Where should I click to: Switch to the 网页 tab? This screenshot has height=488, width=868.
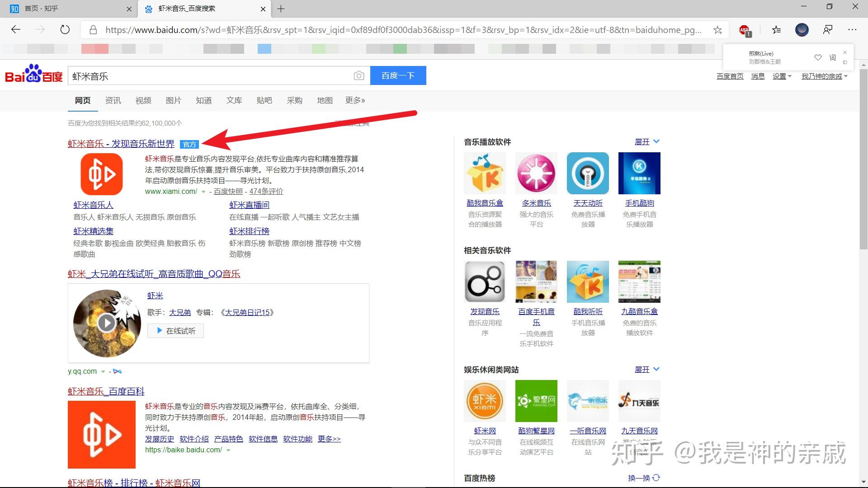83,100
